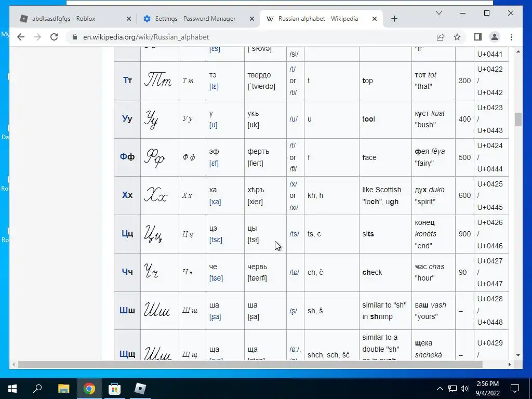Click the [xa] pronunciation link

(215, 202)
